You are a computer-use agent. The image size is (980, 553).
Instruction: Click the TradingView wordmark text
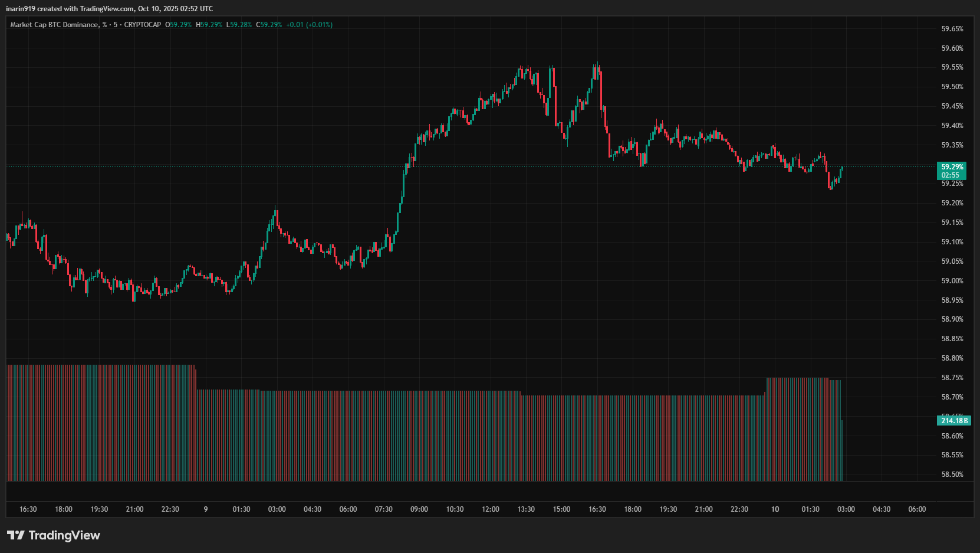[64, 535]
